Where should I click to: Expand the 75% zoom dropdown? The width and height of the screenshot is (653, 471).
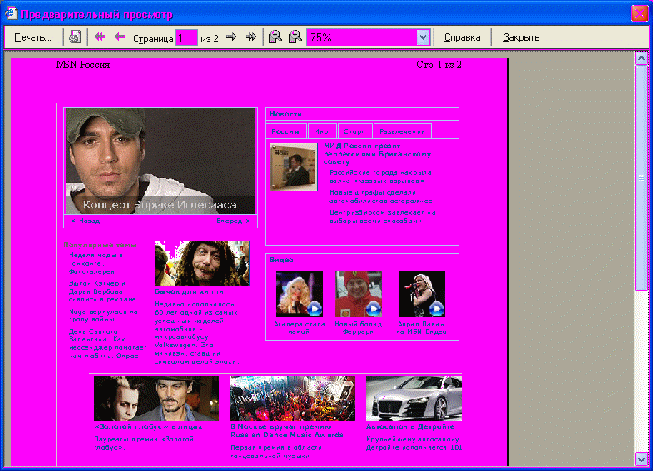click(423, 37)
